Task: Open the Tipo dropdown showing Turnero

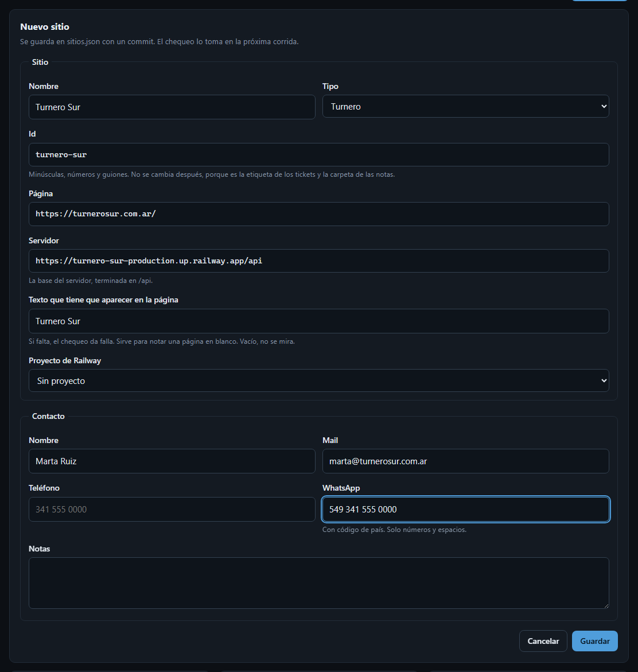Action: tap(465, 106)
